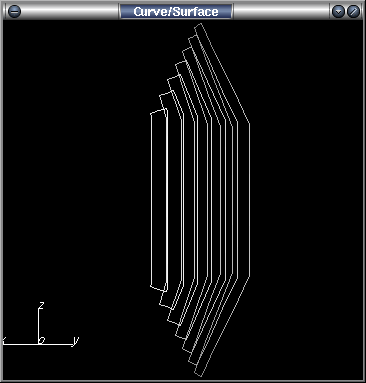Click the top end cap of innermost curve
This screenshot has height=383, width=366.
pos(158,112)
